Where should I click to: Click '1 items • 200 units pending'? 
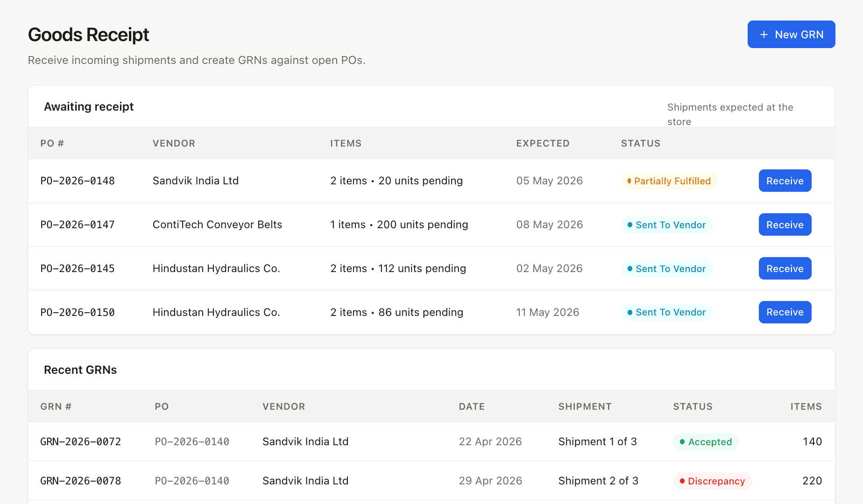click(399, 224)
